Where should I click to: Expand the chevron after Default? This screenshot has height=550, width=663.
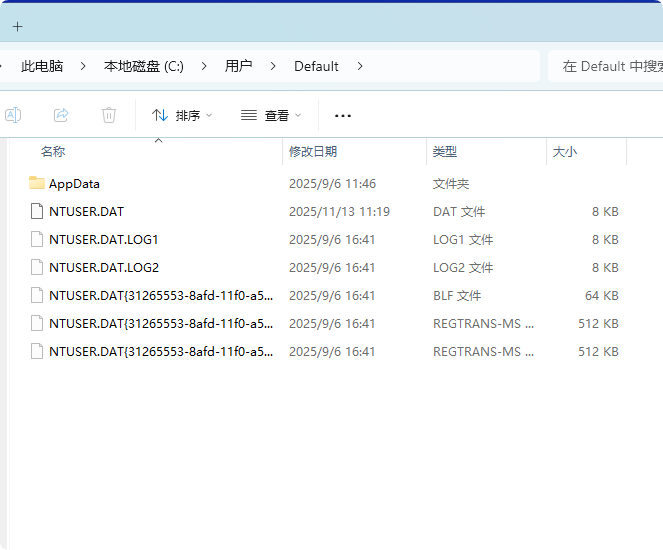click(x=360, y=66)
